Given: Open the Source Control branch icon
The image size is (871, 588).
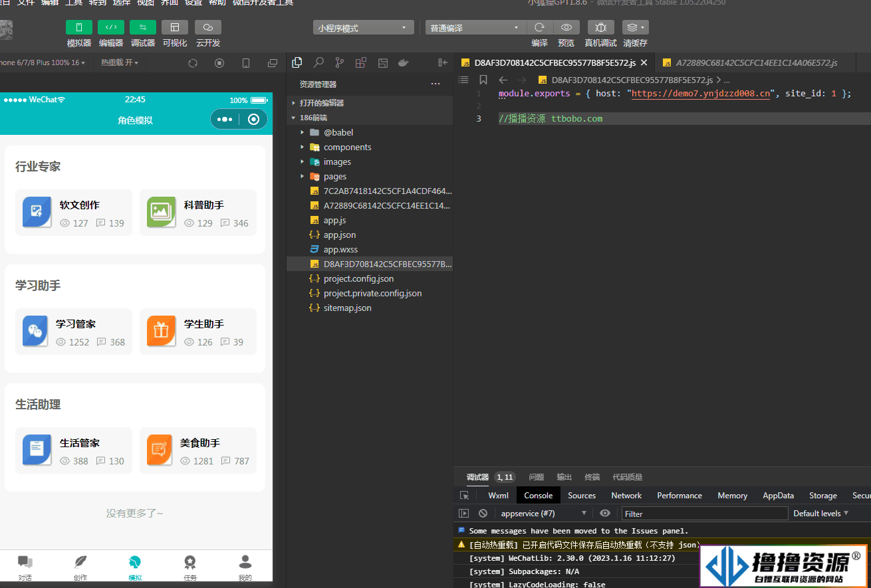Looking at the screenshot, I should coord(340,62).
